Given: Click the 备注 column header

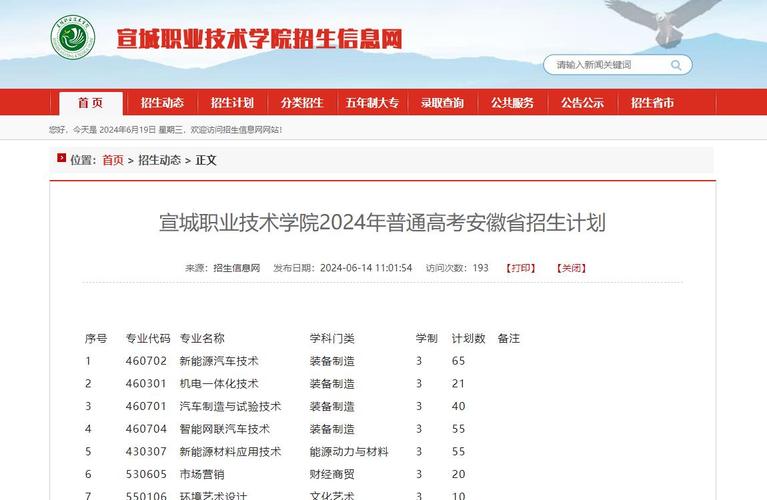Looking at the screenshot, I should tap(509, 339).
